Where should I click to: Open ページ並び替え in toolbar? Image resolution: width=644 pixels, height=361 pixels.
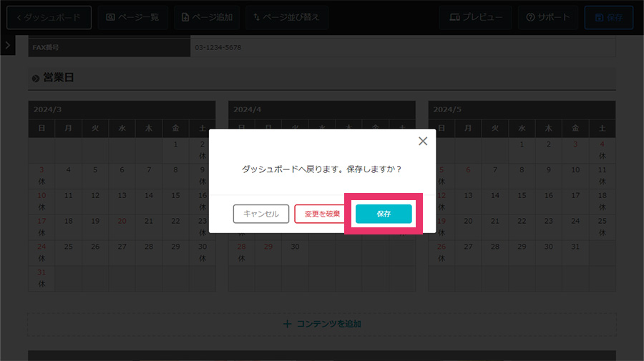click(x=287, y=17)
